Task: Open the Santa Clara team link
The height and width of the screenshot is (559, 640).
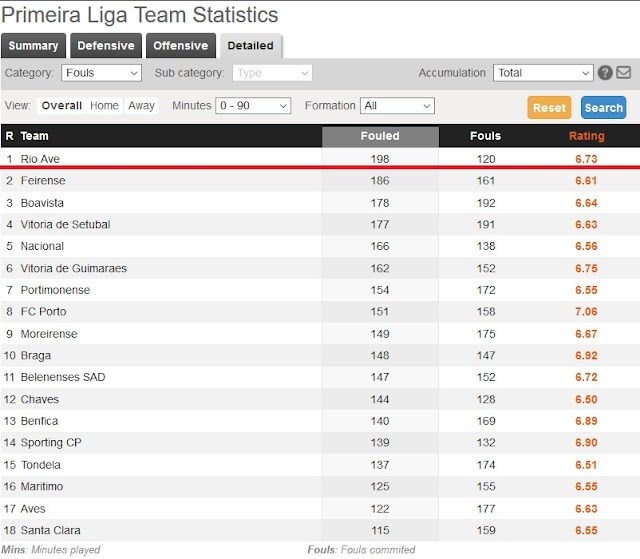Action: [x=51, y=530]
